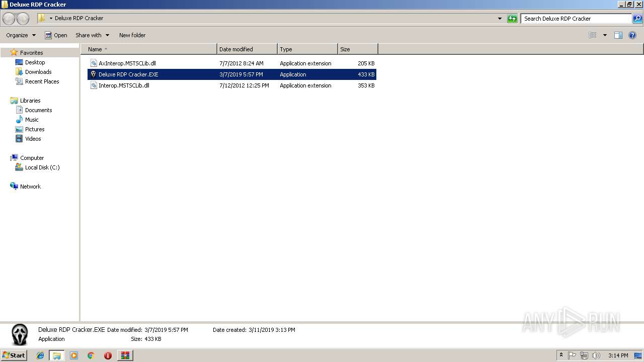Select Network in the navigation pane

[30, 187]
